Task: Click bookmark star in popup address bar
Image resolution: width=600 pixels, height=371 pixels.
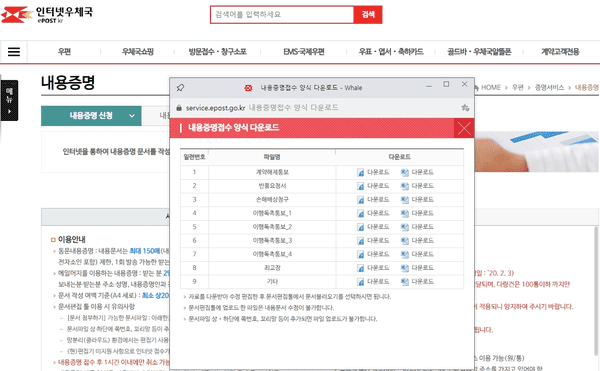Action: 465,107
